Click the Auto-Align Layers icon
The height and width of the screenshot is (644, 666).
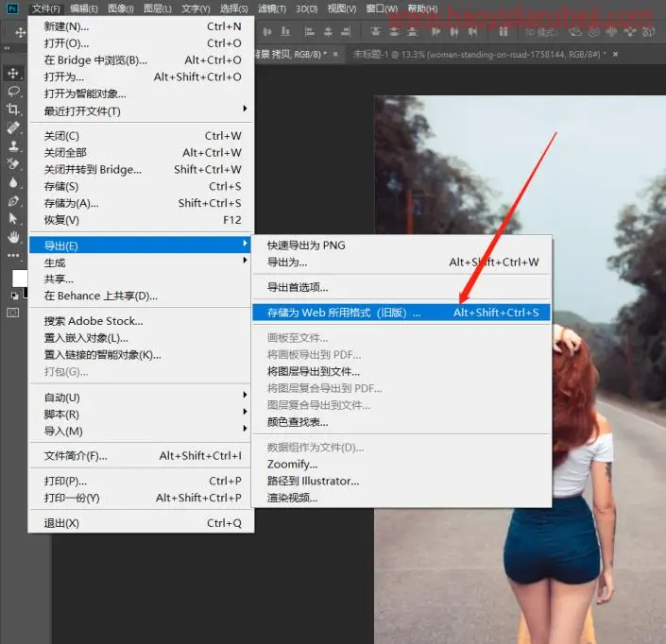504,31
